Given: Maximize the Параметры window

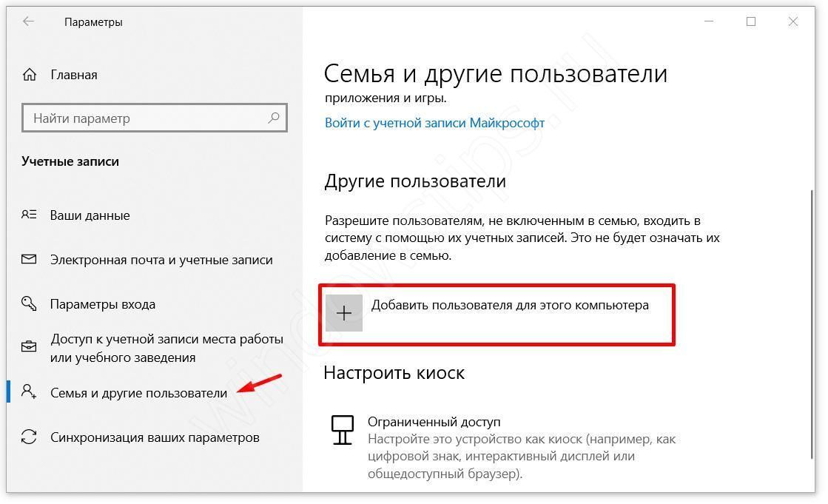Looking at the screenshot, I should point(751,21).
